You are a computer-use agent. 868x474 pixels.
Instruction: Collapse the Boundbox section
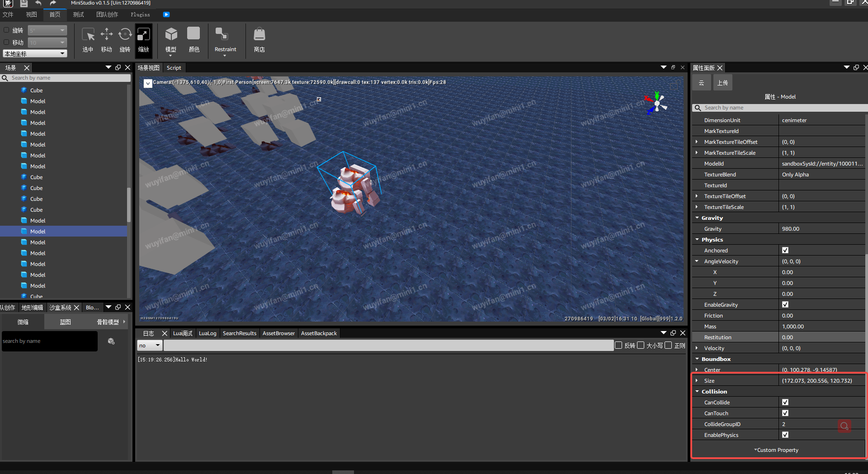point(697,359)
